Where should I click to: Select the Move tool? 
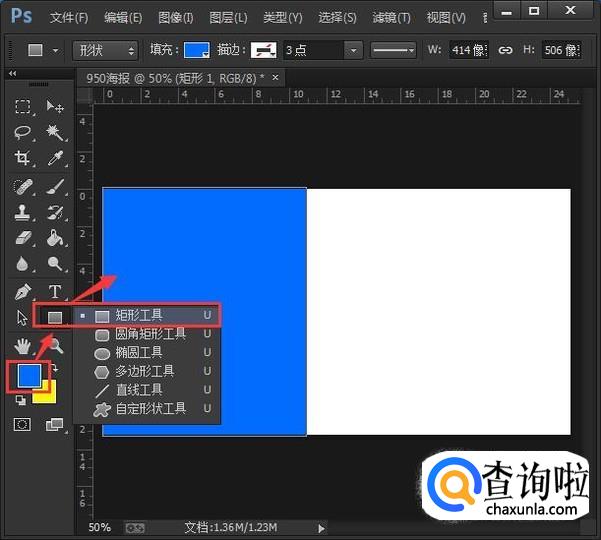(55, 107)
